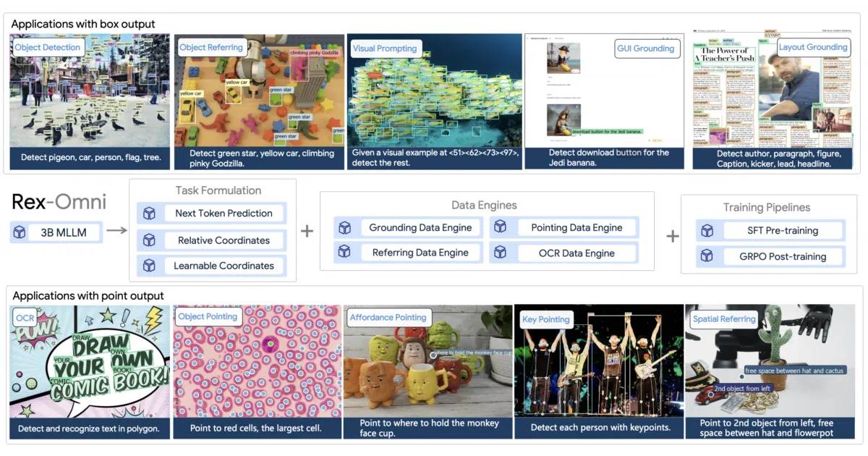
Task: Click the cube icon for Next Token Prediction
Action: pos(150,214)
